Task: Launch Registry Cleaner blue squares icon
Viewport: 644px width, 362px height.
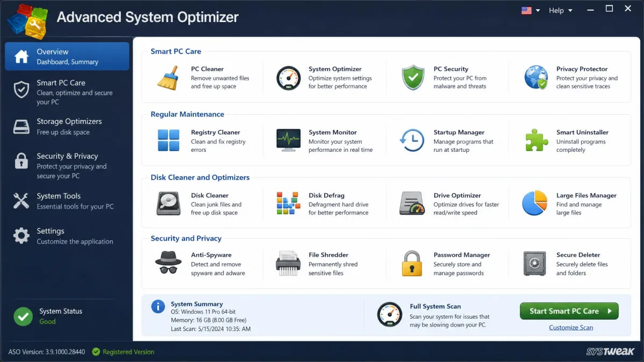Action: click(168, 141)
